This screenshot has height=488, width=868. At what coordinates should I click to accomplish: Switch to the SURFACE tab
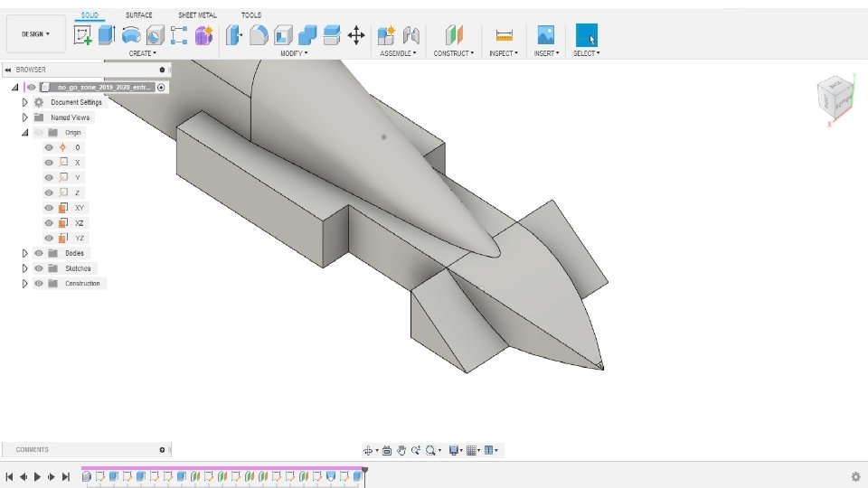click(139, 15)
